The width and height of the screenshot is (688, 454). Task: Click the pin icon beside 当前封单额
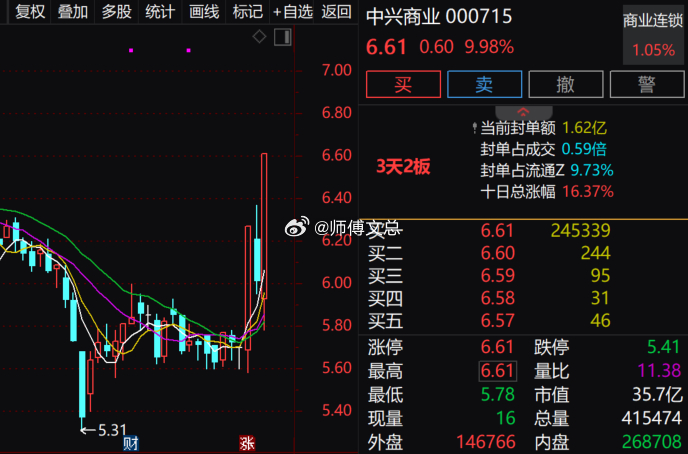click(474, 129)
